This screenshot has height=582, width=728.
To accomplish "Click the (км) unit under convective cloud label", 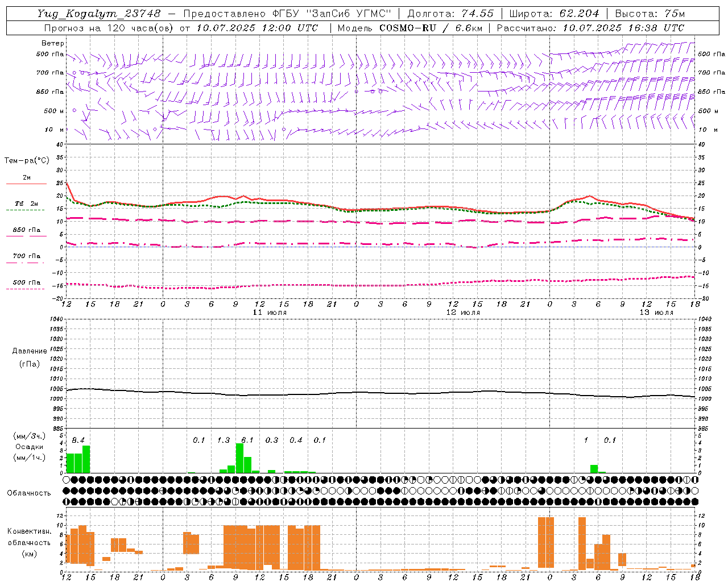I will 29,554.
